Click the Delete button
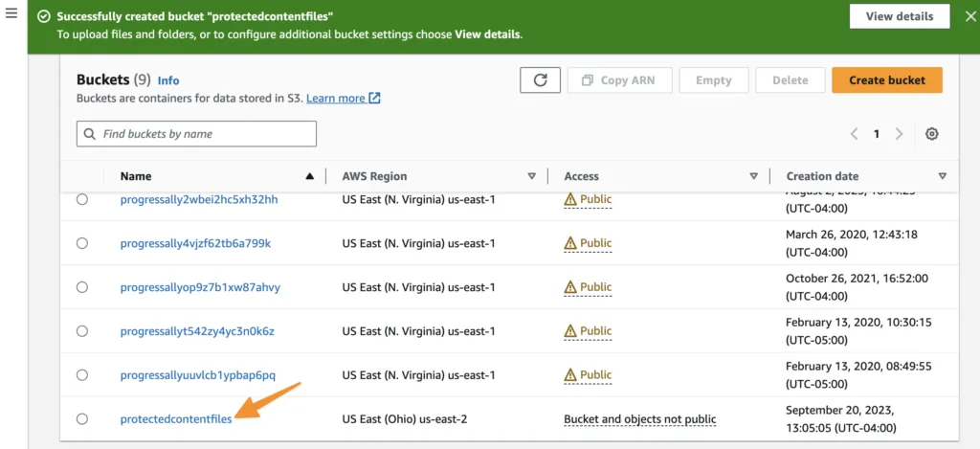The height and width of the screenshot is (449, 980). tap(790, 80)
